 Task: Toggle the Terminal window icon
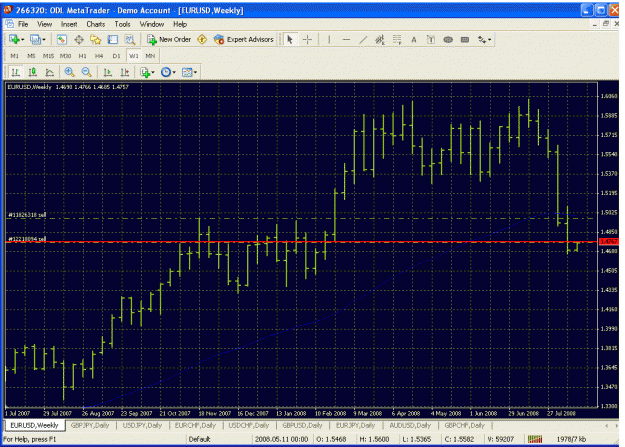coord(113,39)
